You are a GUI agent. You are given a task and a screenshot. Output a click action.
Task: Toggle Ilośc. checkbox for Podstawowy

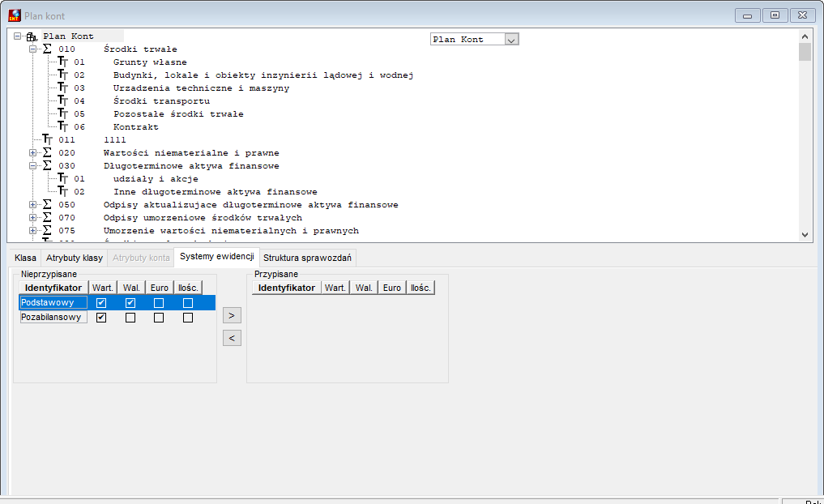coord(188,303)
